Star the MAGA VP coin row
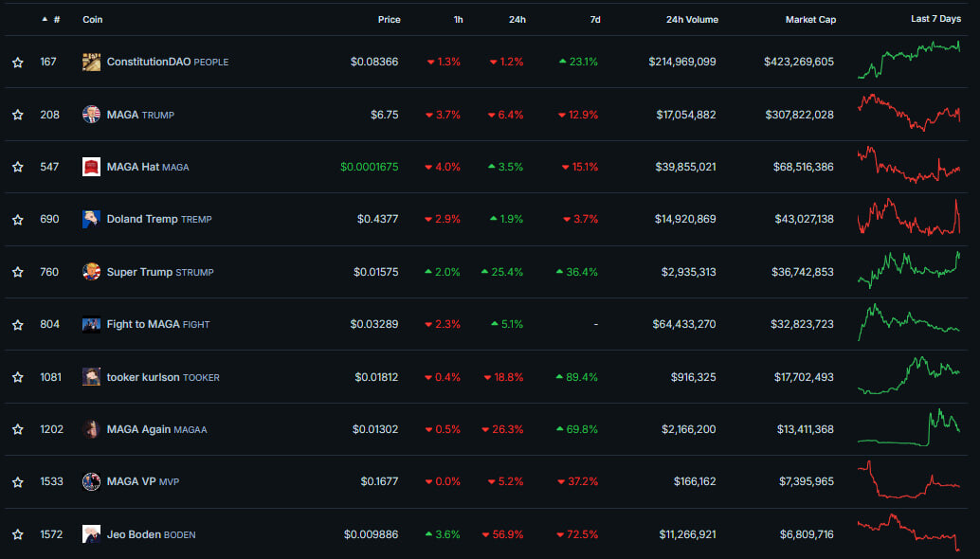Screen dimensions: 980x559 18,481
